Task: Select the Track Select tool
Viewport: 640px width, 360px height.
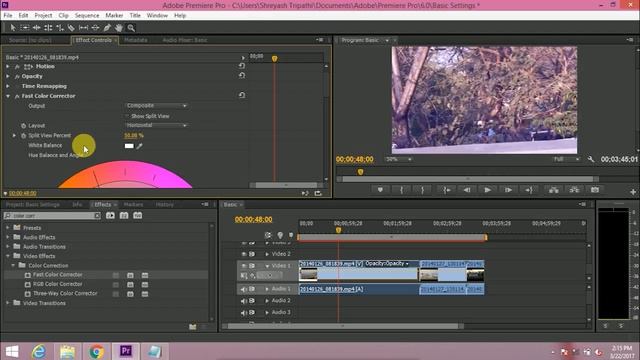Action: pos(24,28)
